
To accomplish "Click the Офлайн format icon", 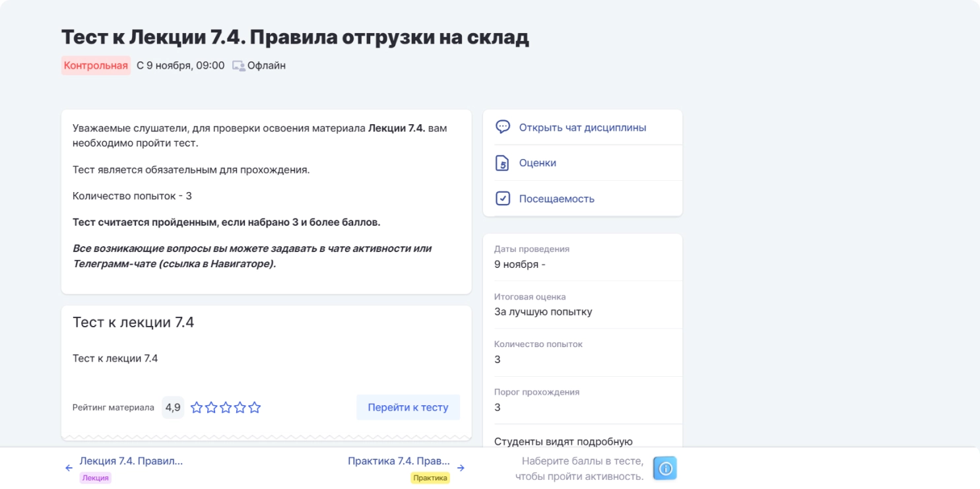I will tap(238, 66).
